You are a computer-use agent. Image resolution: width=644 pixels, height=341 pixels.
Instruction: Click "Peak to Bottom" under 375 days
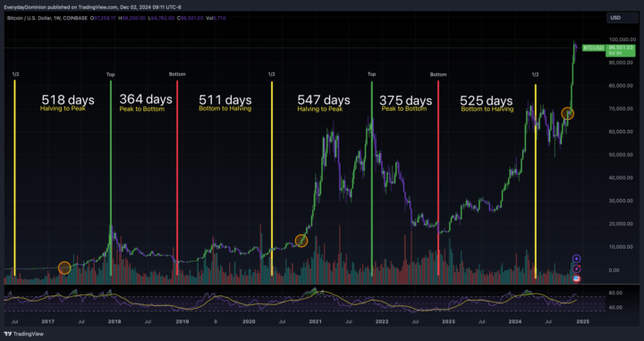tap(404, 109)
